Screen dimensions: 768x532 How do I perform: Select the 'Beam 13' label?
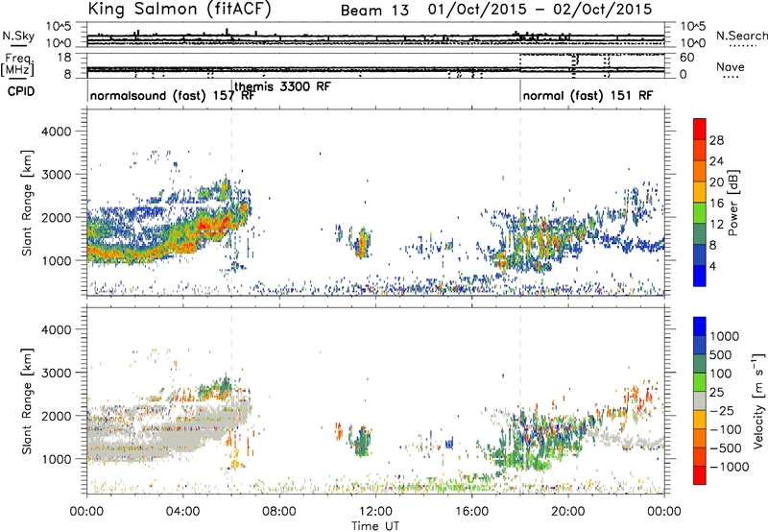374,11
